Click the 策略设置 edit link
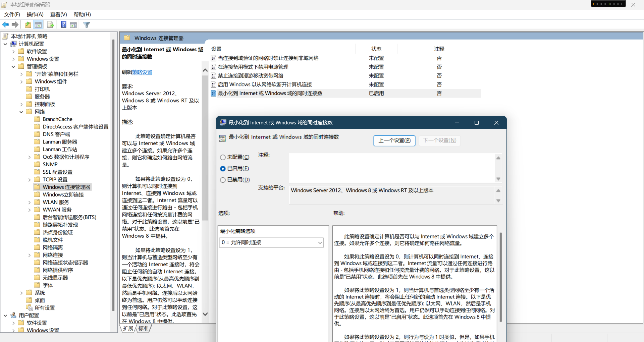 pyautogui.click(x=142, y=72)
